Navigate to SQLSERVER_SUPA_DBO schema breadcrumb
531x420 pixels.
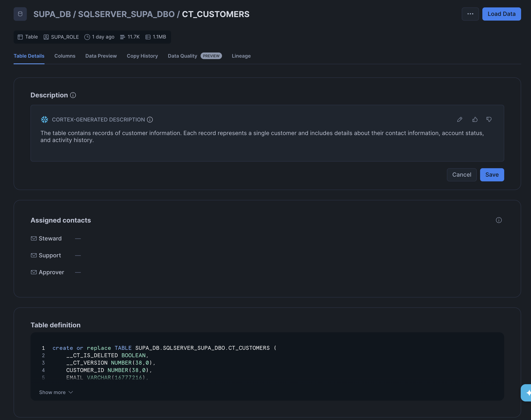pos(126,14)
